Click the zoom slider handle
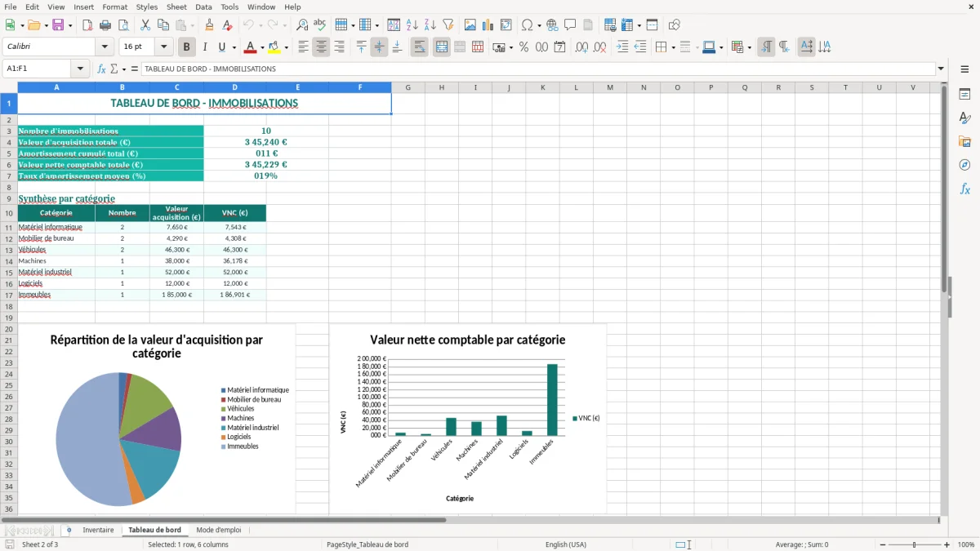Viewport: 980px width, 551px height. point(915,544)
